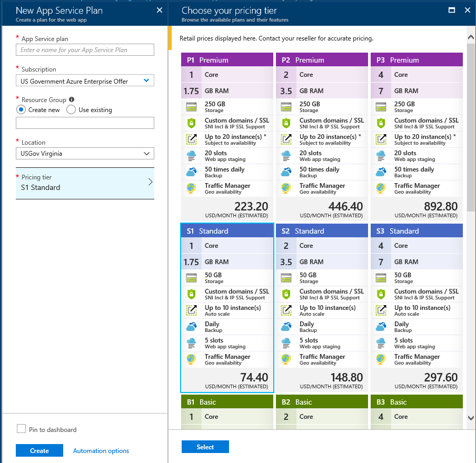Click the '20 slots' text in P3 Premium
Image resolution: width=476 pixels, height=463 pixels.
[x=405, y=153]
